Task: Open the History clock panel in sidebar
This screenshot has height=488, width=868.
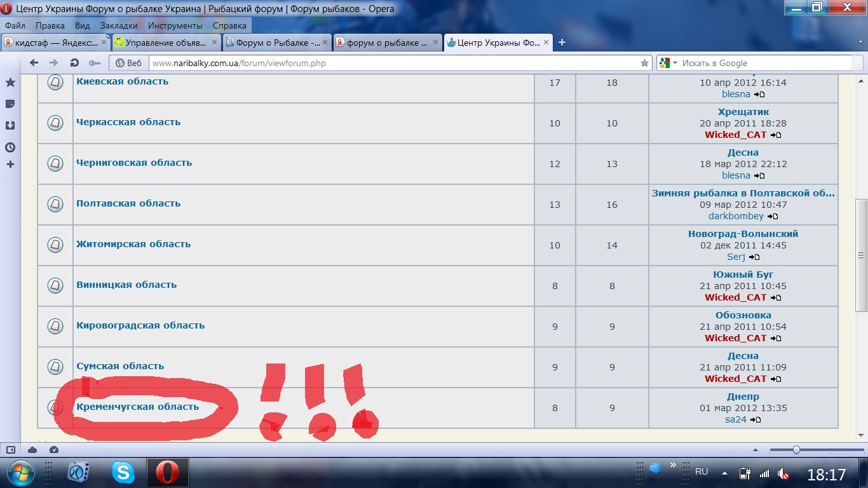Action: point(10,147)
